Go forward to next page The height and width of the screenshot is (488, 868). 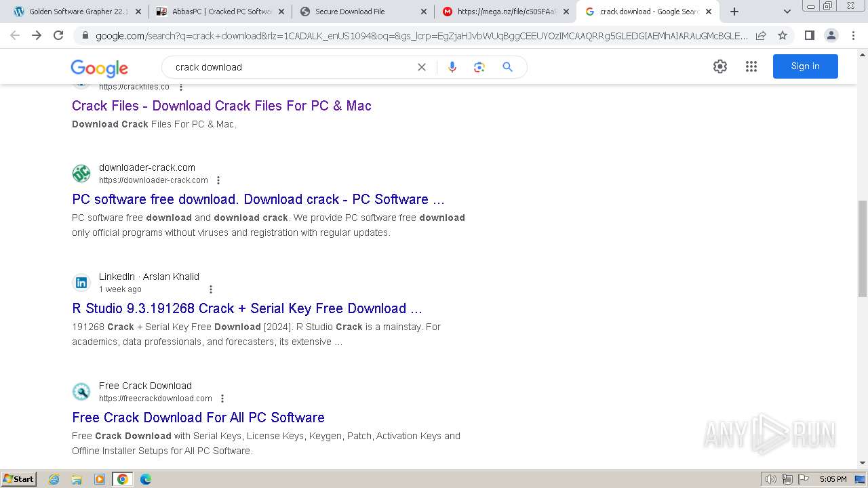(37, 35)
